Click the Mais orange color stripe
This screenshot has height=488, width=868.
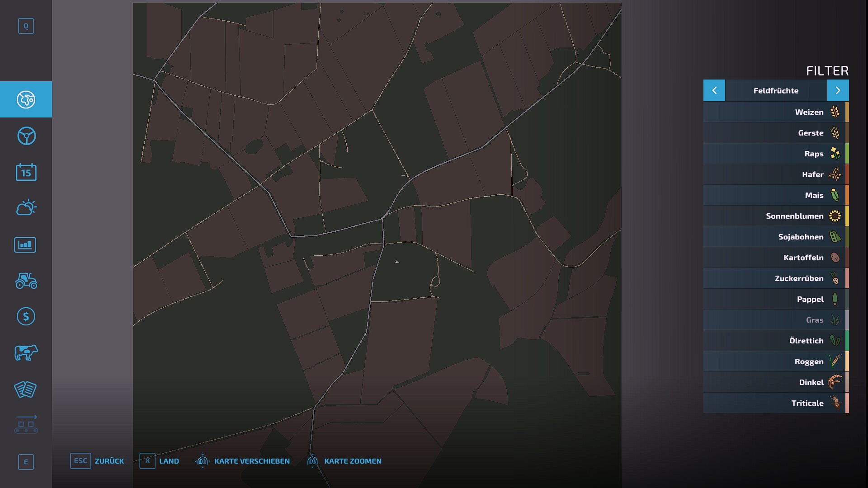(x=847, y=195)
